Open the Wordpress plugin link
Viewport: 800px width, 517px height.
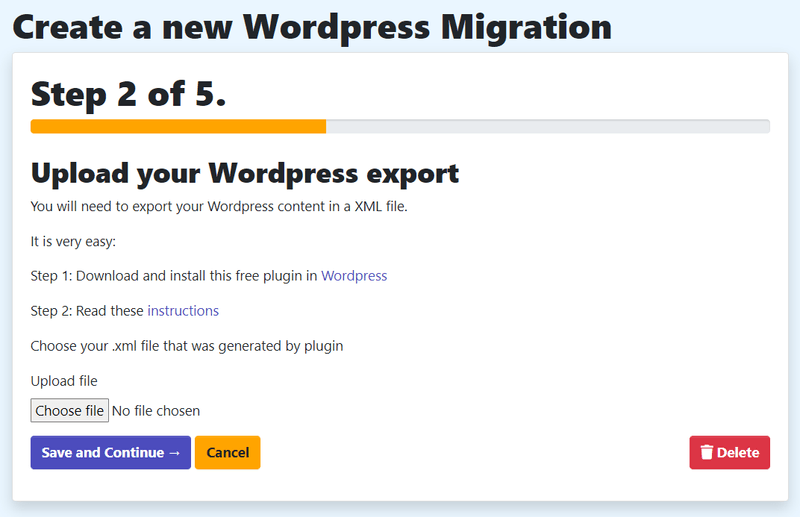tap(354, 276)
